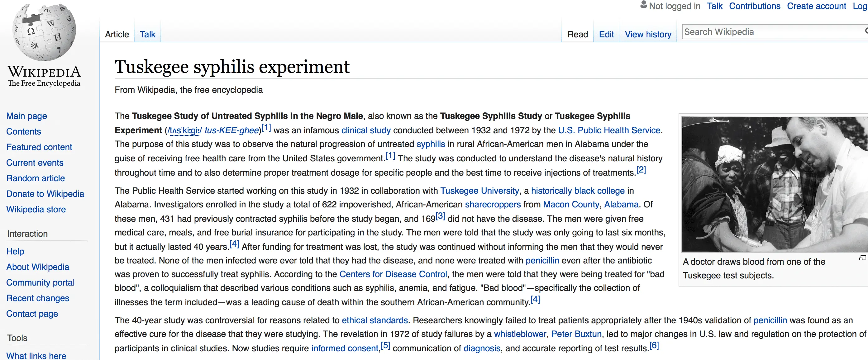Open About Wikipedia
Screen dimensions: 868x360
[x=38, y=267]
